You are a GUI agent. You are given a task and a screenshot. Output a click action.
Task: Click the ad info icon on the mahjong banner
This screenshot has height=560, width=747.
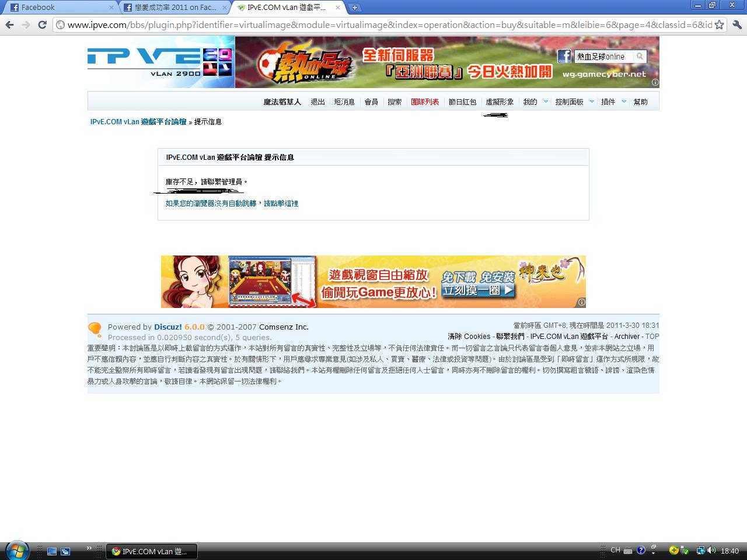tap(581, 302)
